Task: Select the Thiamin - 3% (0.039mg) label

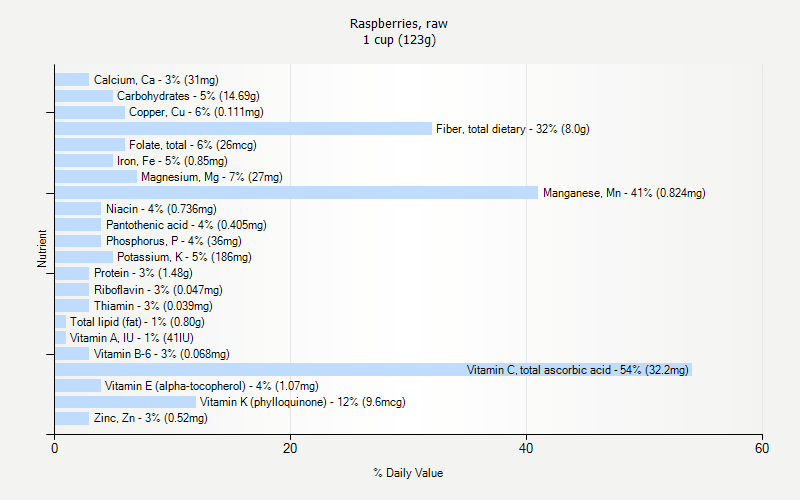Action: click(153, 306)
